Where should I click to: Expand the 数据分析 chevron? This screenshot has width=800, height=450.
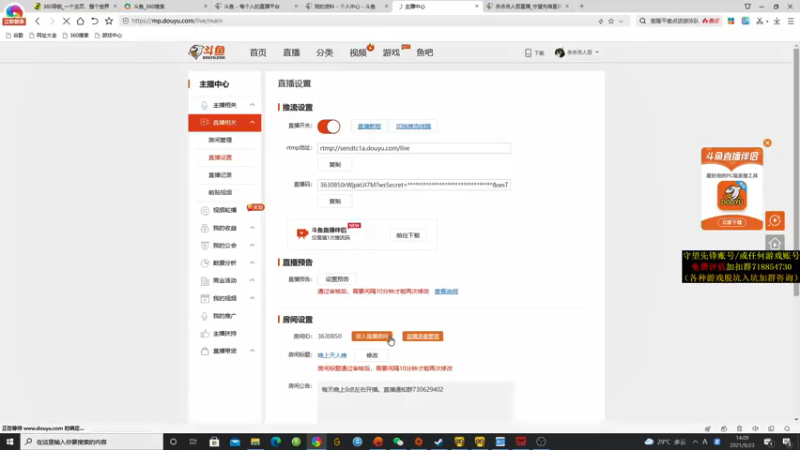tap(252, 263)
